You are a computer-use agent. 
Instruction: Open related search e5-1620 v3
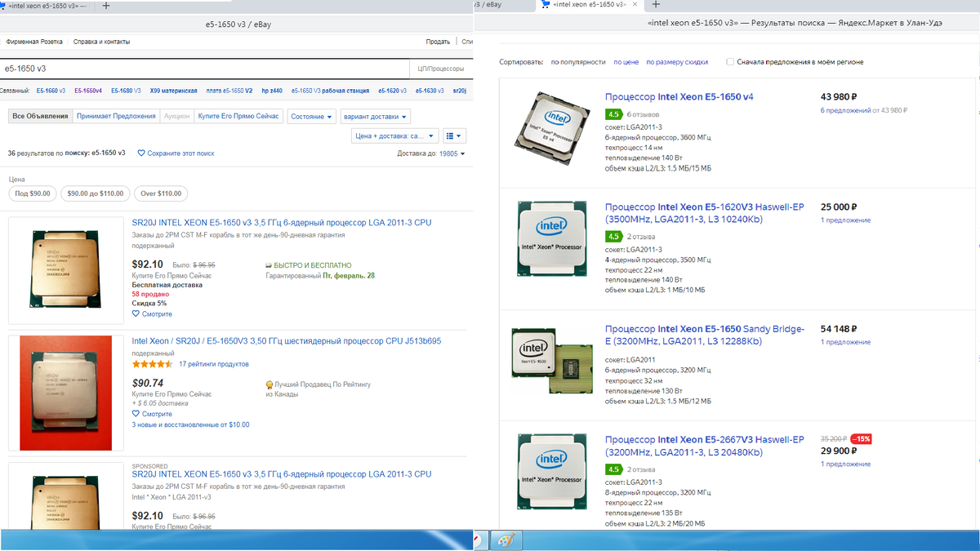[393, 91]
